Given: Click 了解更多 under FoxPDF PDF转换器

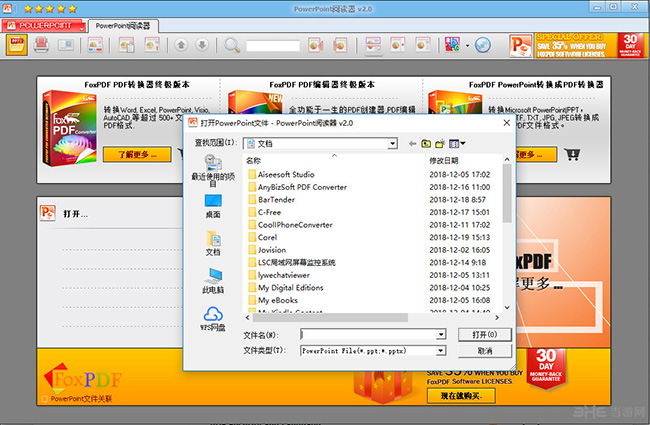Looking at the screenshot, I should [137, 154].
